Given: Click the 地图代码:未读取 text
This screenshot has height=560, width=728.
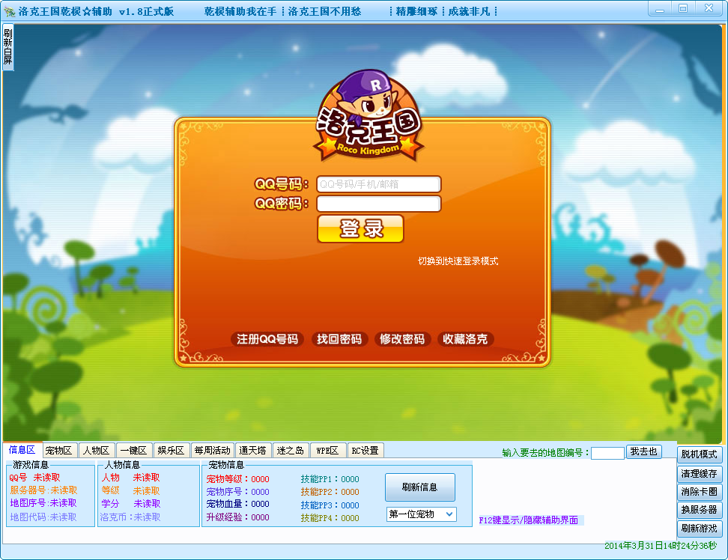Looking at the screenshot, I should pyautogui.click(x=43, y=517).
